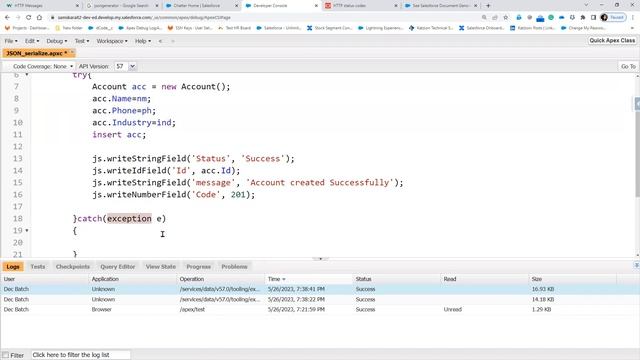Select the Logs tab
Image resolution: width=640 pixels, height=360 pixels.
pos(13,267)
